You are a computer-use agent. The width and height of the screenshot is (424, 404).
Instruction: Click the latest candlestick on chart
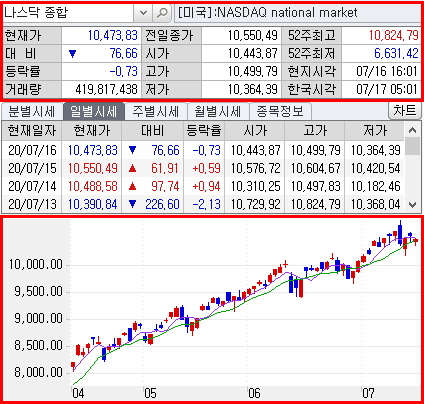416,241
